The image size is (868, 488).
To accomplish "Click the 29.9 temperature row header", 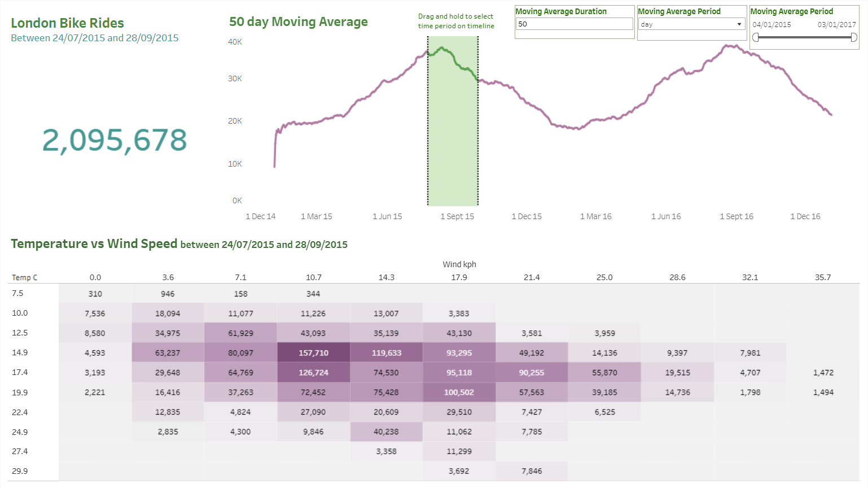I will point(20,470).
